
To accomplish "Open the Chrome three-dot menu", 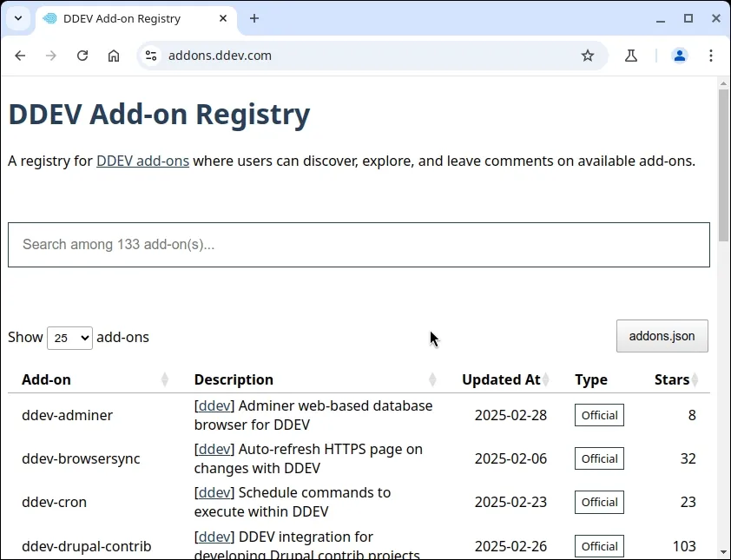I will 711,56.
